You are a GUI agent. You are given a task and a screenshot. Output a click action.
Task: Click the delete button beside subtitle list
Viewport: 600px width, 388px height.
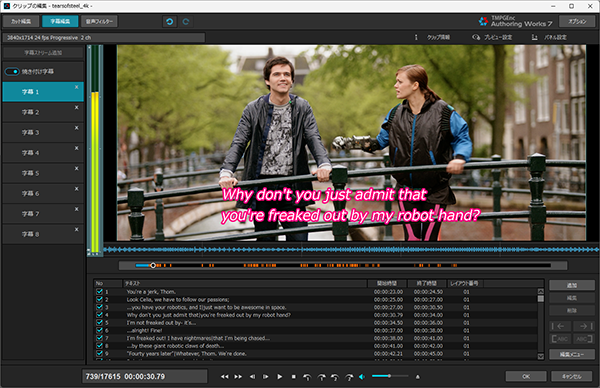click(x=572, y=310)
